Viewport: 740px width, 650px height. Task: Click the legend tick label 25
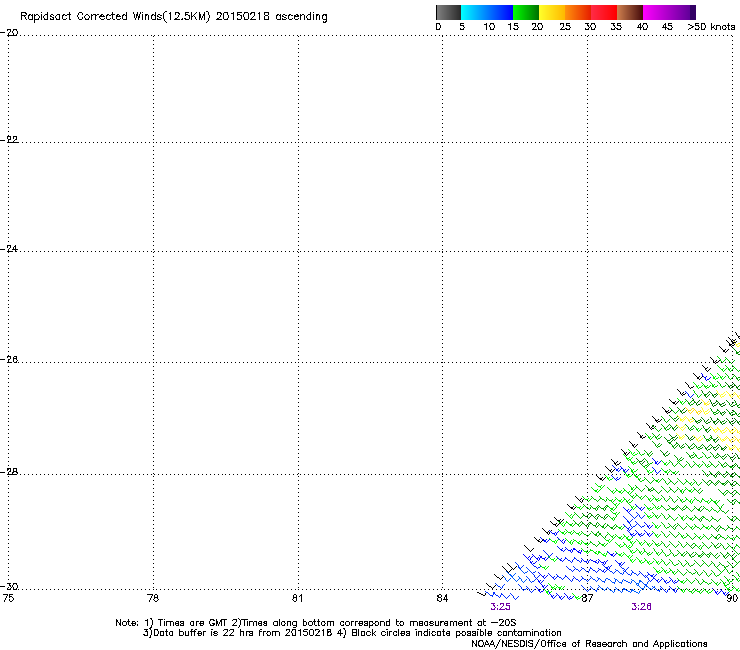[565, 27]
